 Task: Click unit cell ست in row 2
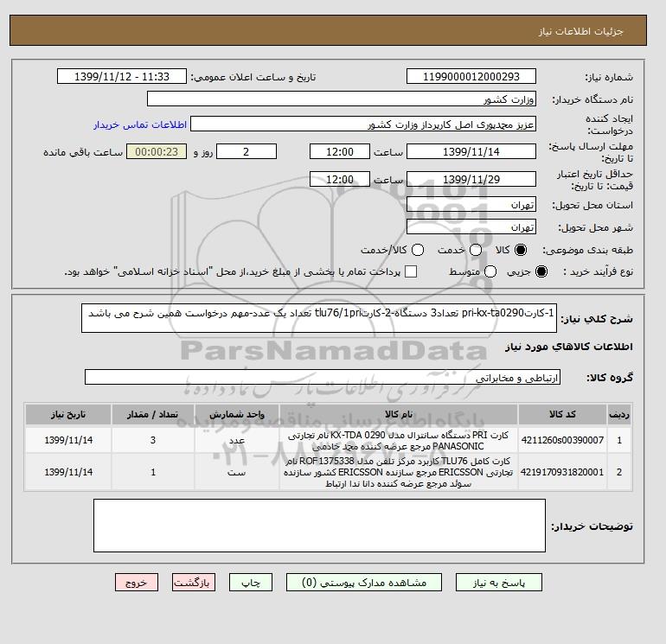point(237,472)
